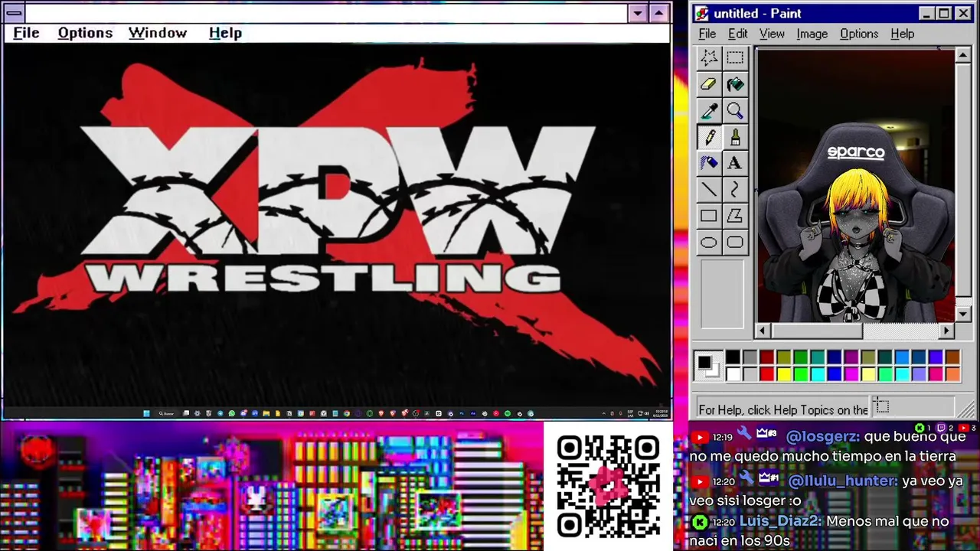The height and width of the screenshot is (551, 980).
Task: Choose the dark red maroon swatch
Action: pos(766,357)
